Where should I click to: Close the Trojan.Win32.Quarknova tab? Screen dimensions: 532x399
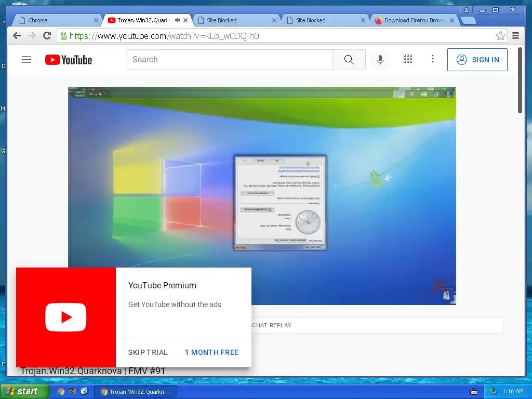[x=185, y=20]
